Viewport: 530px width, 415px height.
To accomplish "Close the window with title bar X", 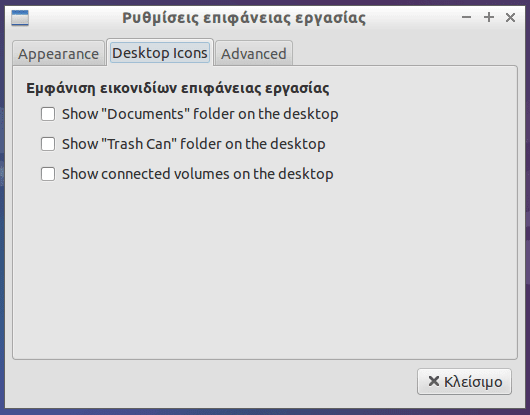I will [x=510, y=17].
